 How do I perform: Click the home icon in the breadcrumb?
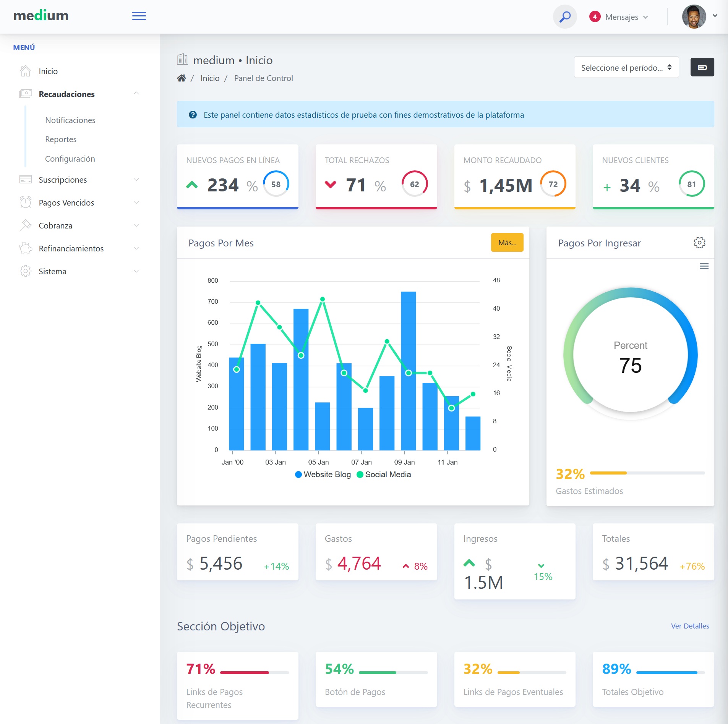click(x=182, y=78)
